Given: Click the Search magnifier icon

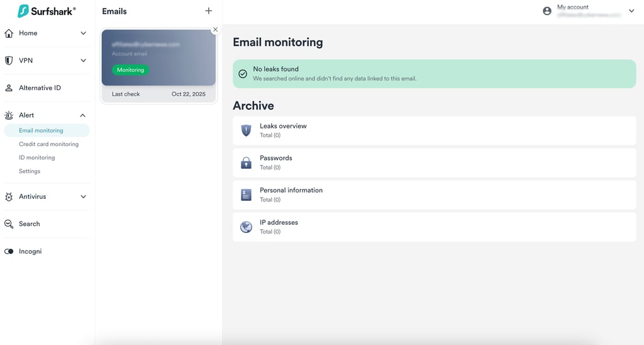Looking at the screenshot, I should point(9,224).
